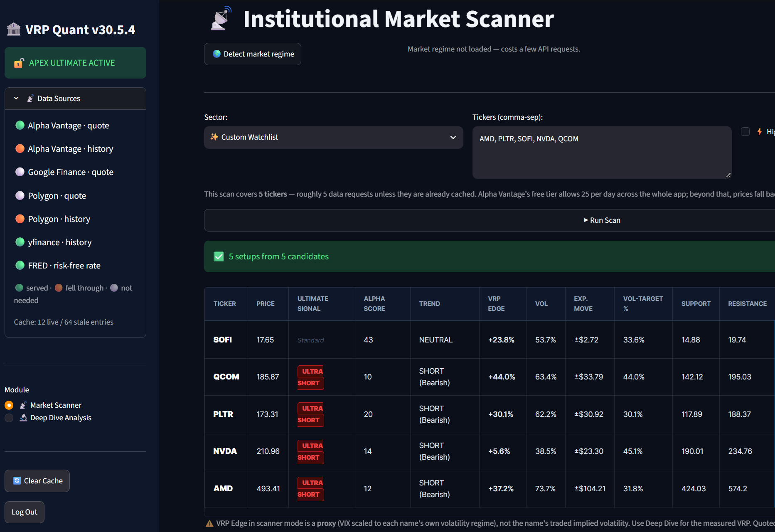
Task: Click the green dot for FRED risk-free rate
Action: coord(20,265)
